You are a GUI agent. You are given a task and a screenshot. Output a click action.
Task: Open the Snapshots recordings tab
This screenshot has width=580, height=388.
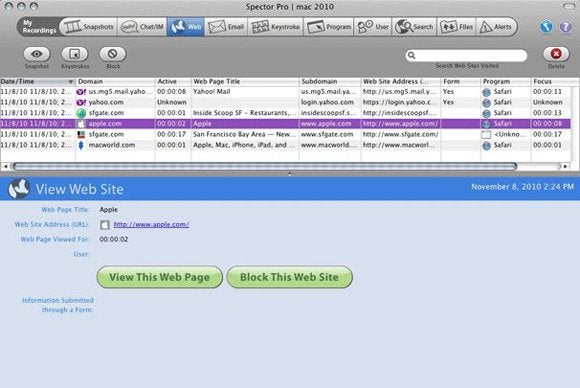(88, 27)
